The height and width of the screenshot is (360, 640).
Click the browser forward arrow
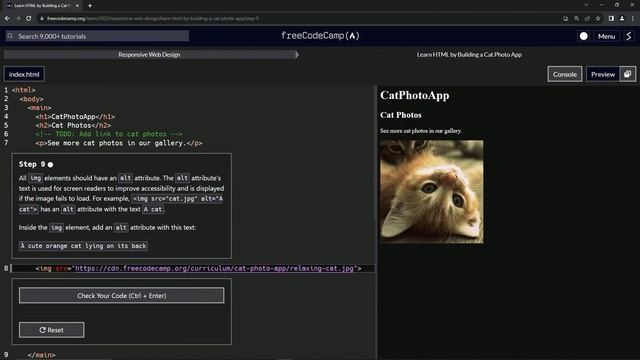coord(18,18)
